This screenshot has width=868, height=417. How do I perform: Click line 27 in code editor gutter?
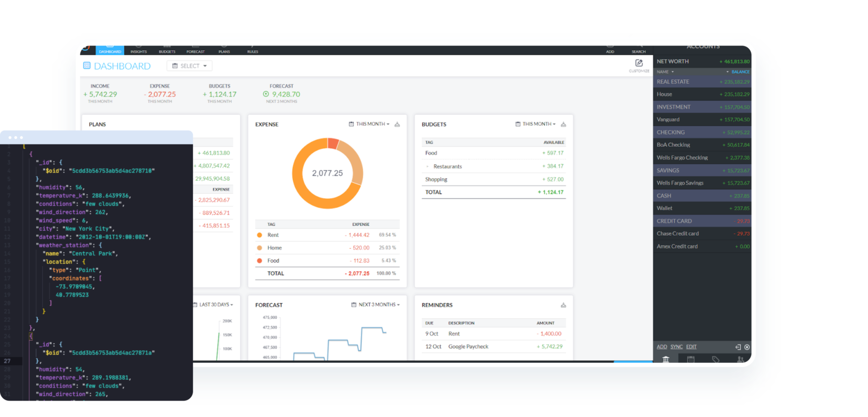click(7, 361)
